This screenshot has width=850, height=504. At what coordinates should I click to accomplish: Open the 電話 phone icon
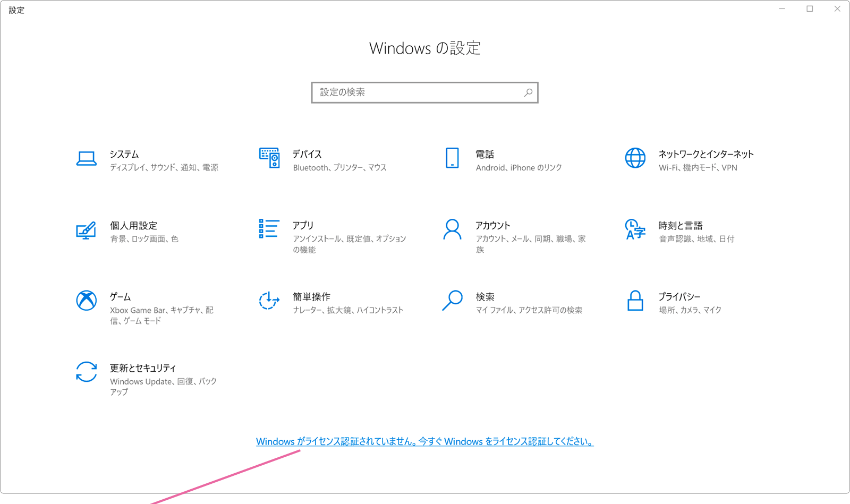452,158
